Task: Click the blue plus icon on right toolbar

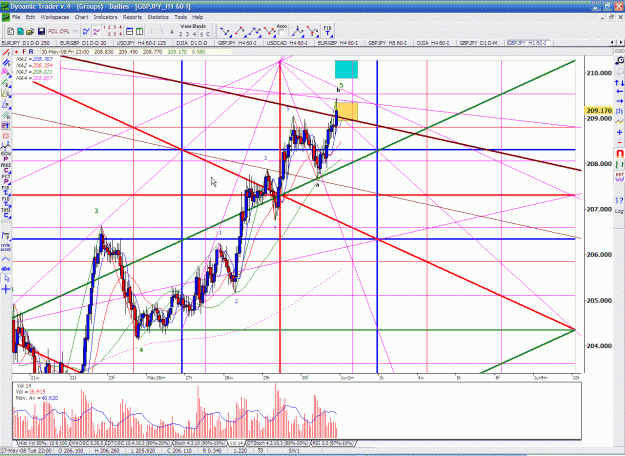Action: tap(619, 132)
